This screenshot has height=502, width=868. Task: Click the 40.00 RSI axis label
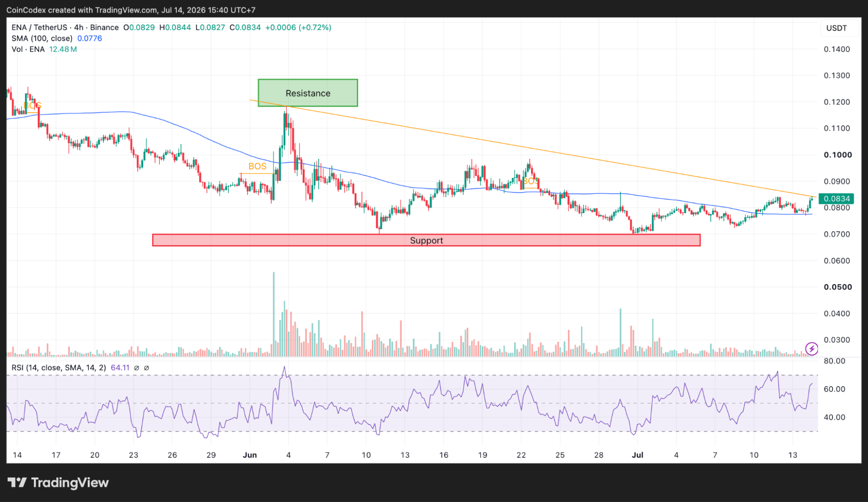tap(834, 417)
